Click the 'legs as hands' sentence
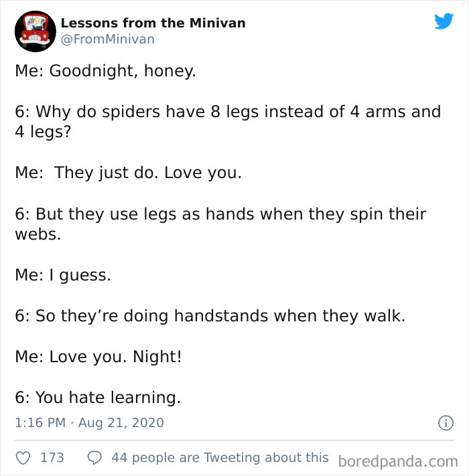 point(220,224)
